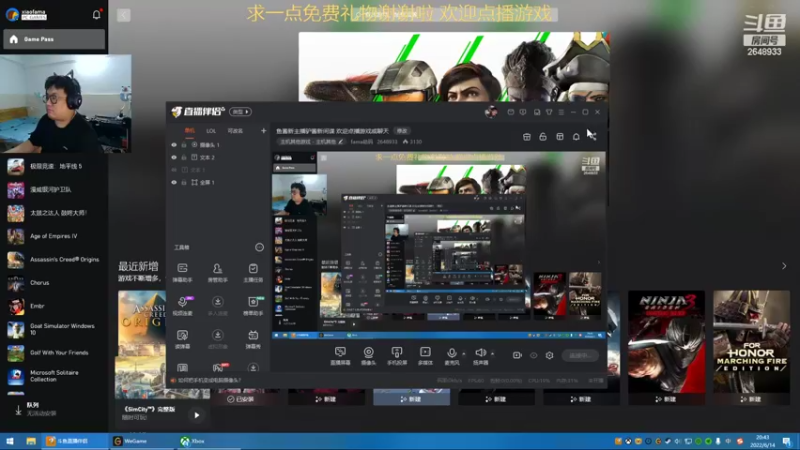Switch to the LOL scene tab
The width and height of the screenshot is (800, 450).
[211, 131]
